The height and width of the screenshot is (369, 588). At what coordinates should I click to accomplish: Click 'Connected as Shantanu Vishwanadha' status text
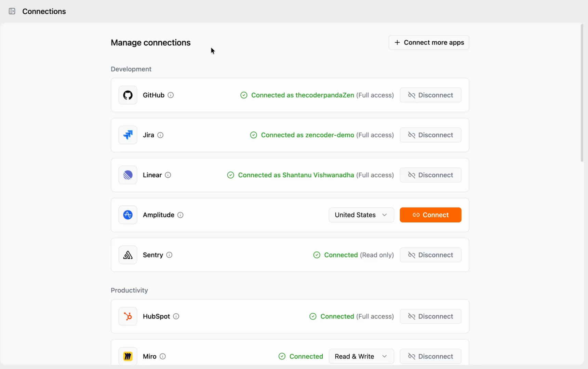coord(296,175)
